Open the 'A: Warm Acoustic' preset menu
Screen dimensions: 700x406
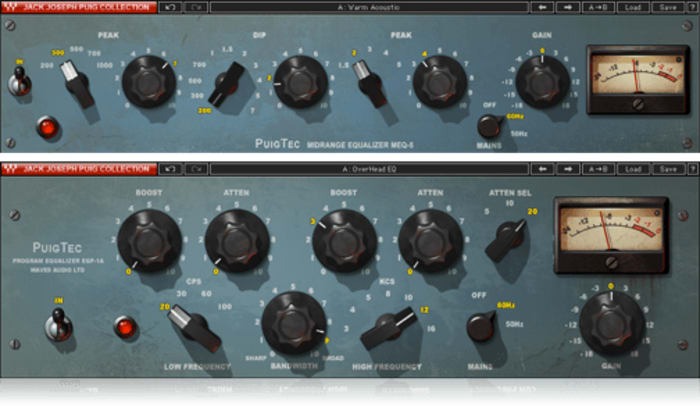[369, 7]
